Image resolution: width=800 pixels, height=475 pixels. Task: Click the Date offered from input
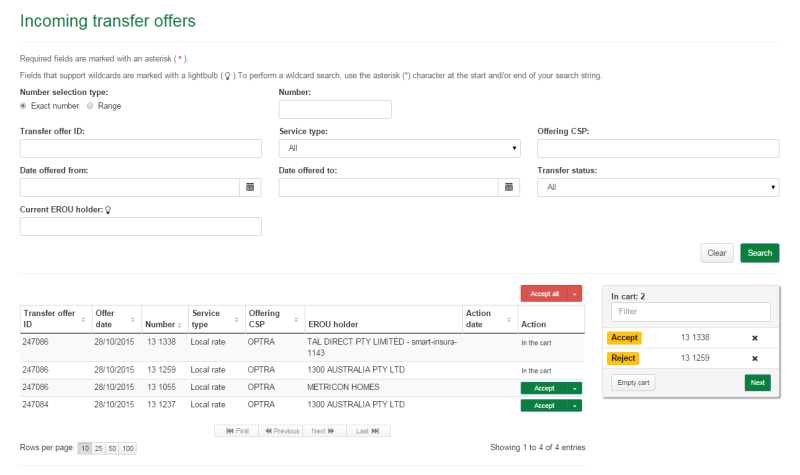pyautogui.click(x=130, y=187)
